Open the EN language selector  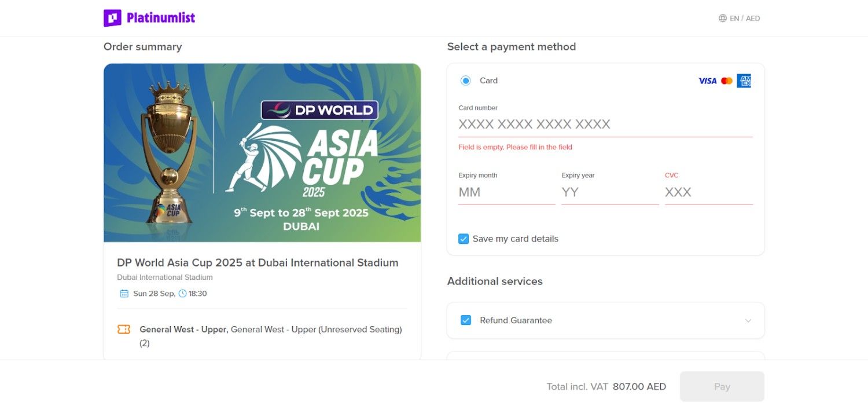click(x=734, y=18)
